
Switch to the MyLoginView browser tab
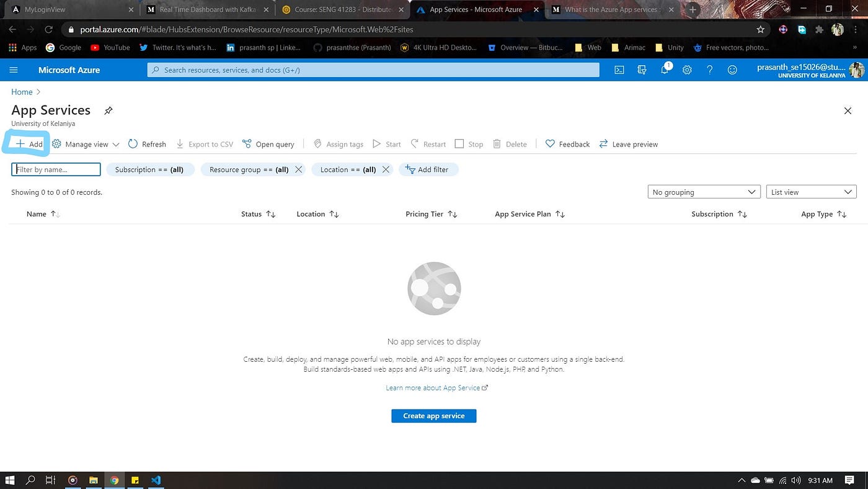(x=71, y=10)
